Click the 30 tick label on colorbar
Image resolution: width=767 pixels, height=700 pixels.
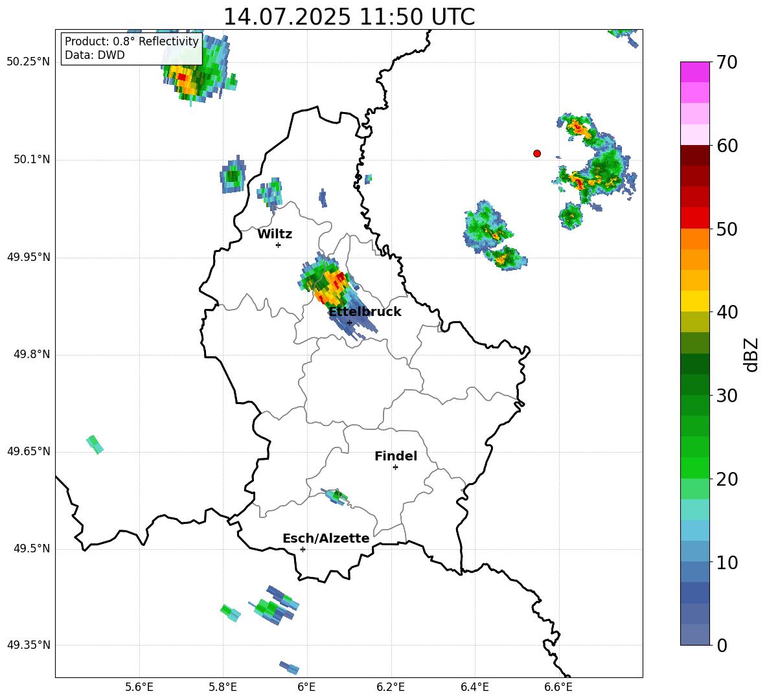726,396
